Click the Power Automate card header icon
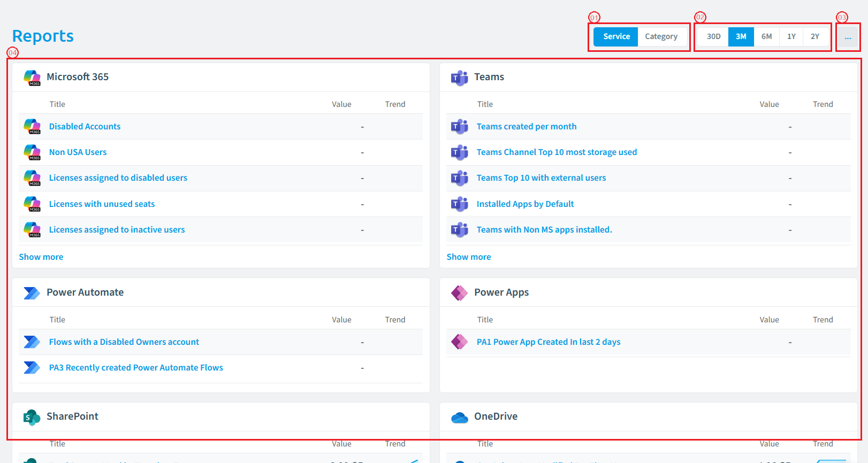The image size is (868, 463). (32, 293)
